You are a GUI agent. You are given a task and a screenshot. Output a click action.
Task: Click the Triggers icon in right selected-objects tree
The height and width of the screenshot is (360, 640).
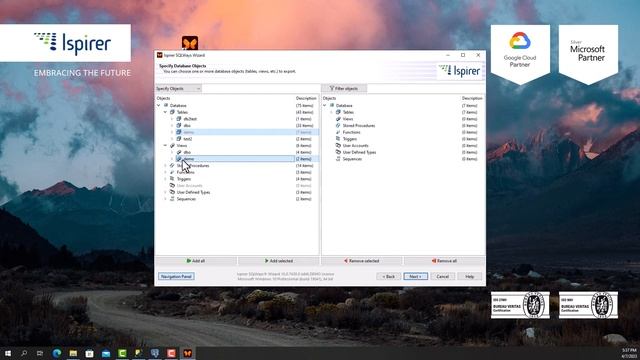pos(338,139)
